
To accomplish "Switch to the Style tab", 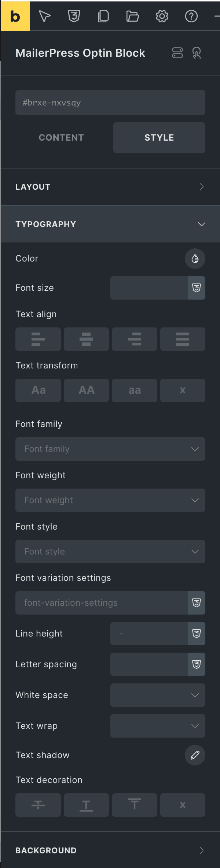I will [x=159, y=138].
